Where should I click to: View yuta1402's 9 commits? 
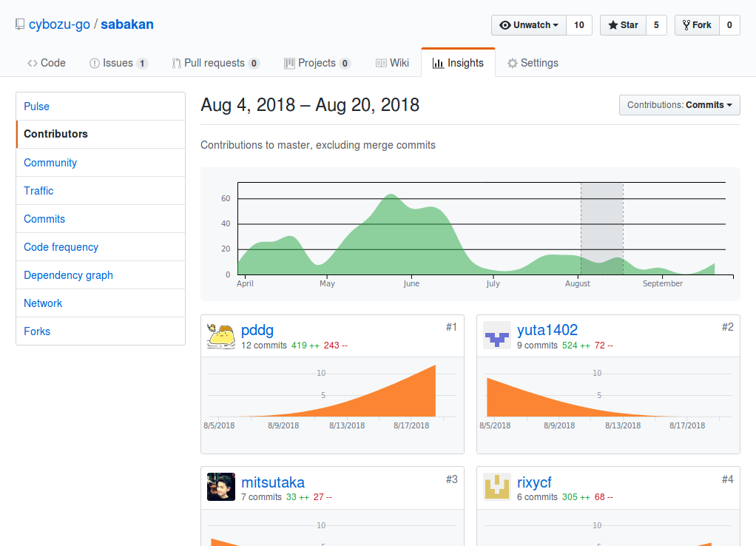[x=537, y=346]
